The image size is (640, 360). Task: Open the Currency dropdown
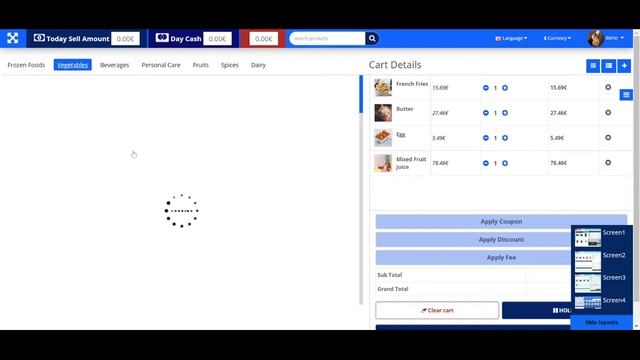[557, 38]
